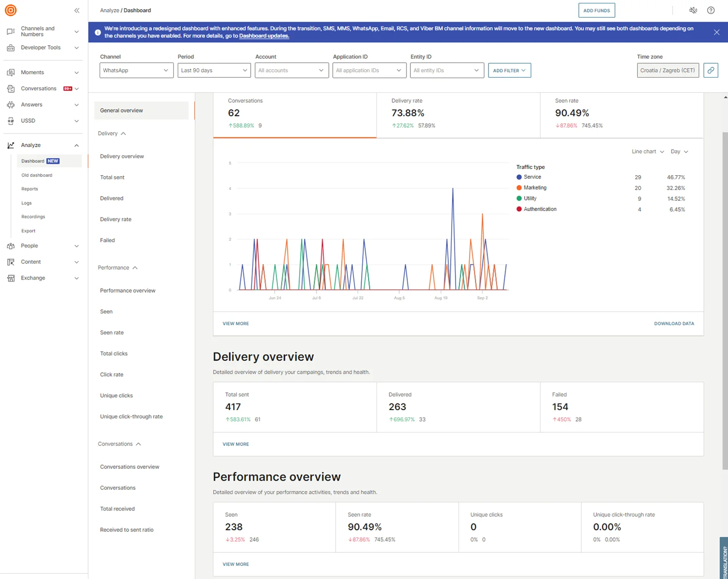Click the Developer Tools icon
Viewport: 728px width, 579px height.
pos(11,48)
